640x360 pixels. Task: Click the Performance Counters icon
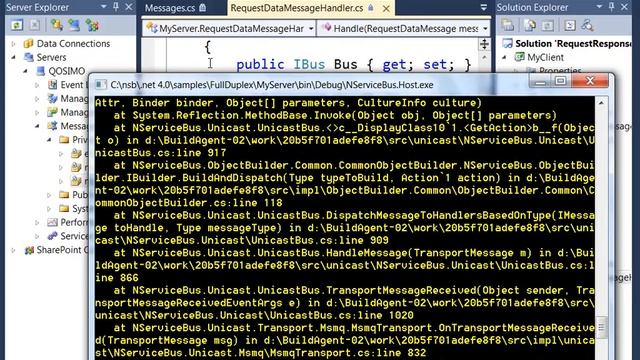point(52,222)
